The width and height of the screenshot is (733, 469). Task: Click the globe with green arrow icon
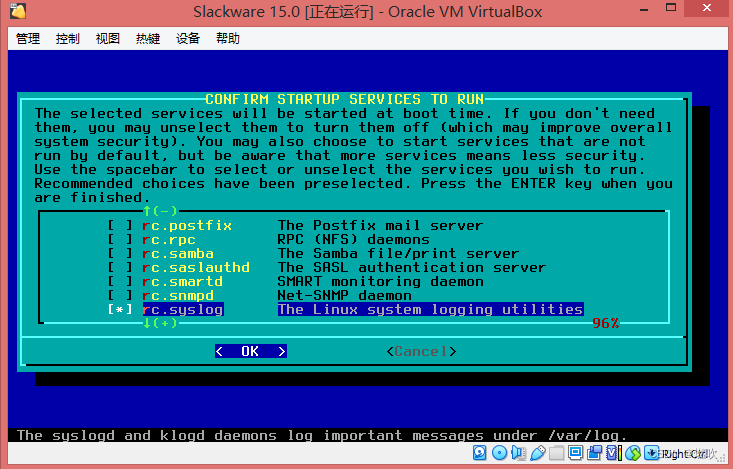(x=633, y=452)
